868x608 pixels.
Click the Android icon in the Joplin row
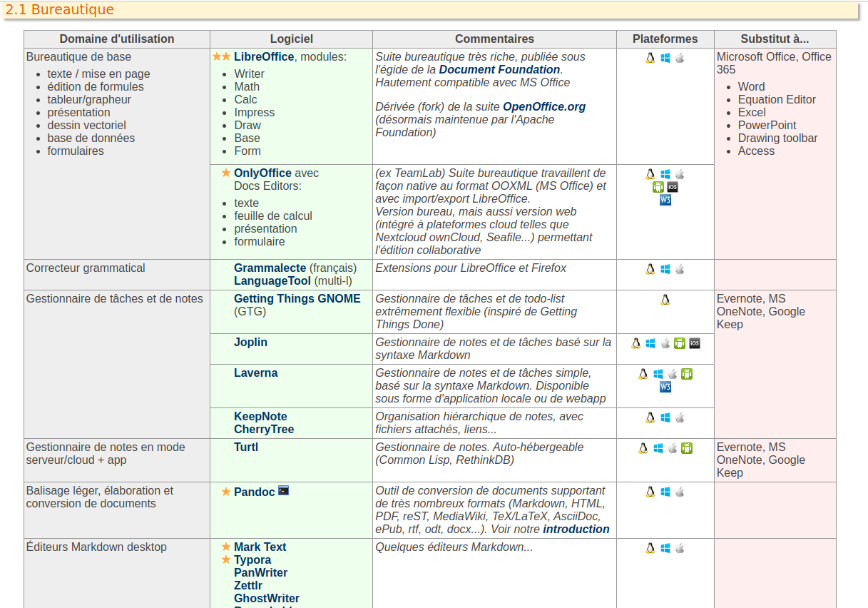(x=680, y=343)
